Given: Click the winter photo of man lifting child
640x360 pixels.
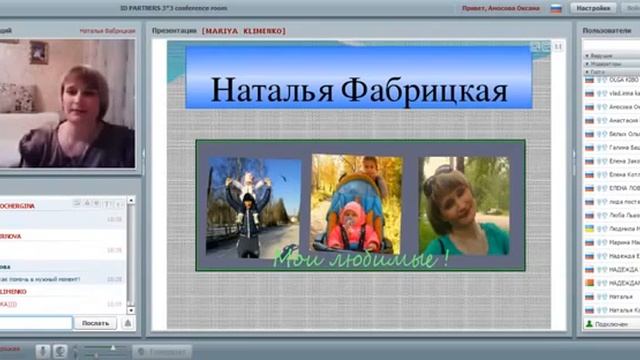Looking at the screenshot, I should point(253,207).
